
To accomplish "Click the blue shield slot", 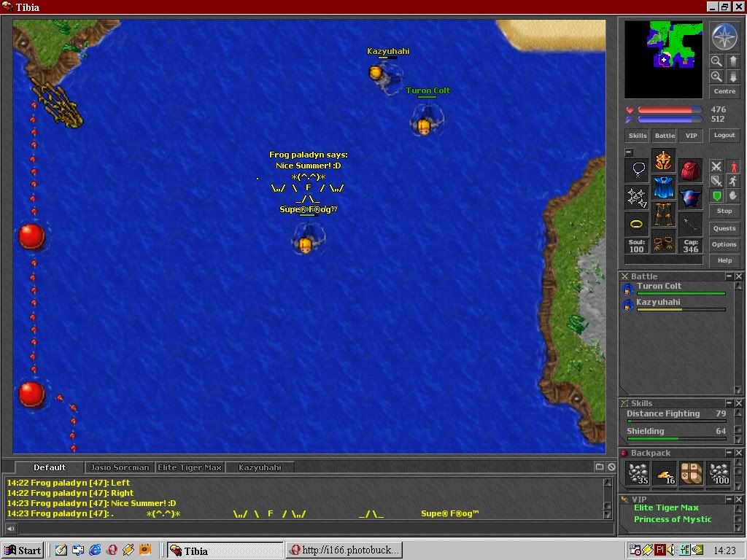I will coord(690,197).
